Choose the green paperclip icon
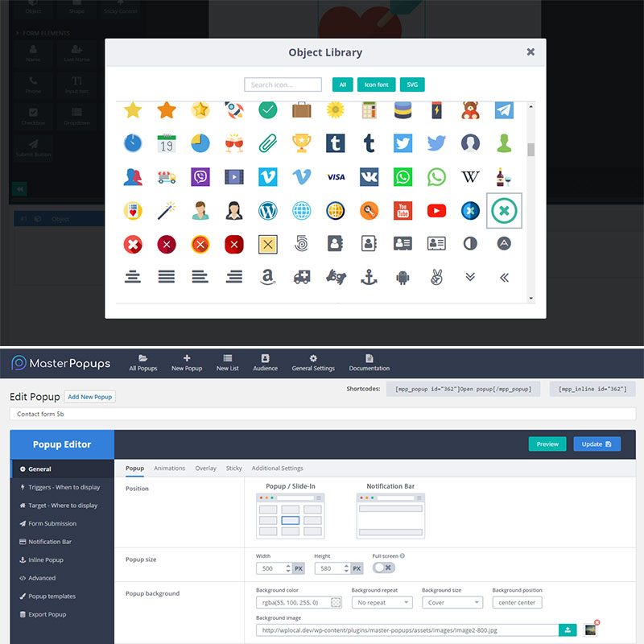 [x=268, y=143]
